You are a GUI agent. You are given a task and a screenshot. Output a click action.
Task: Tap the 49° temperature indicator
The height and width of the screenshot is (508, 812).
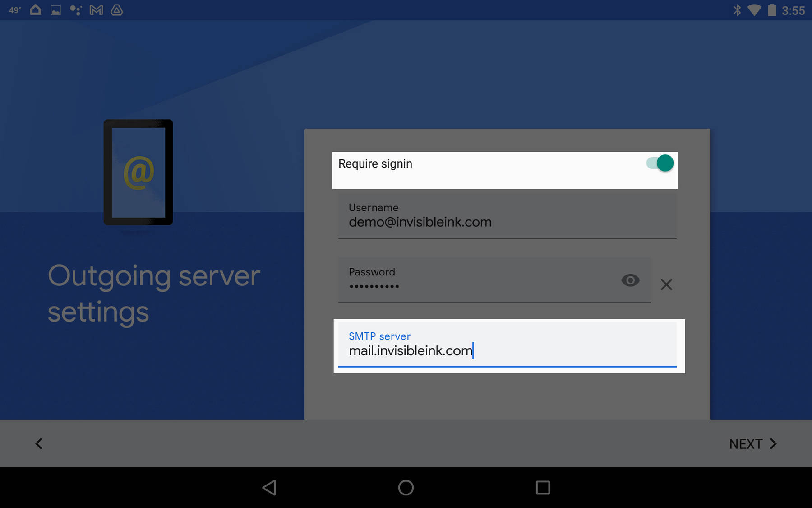coord(15,10)
